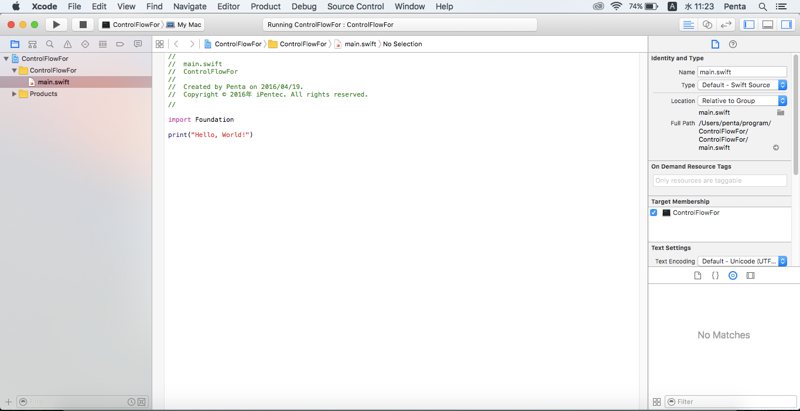
Task: Filter navigator by source control status
Action: point(141,402)
